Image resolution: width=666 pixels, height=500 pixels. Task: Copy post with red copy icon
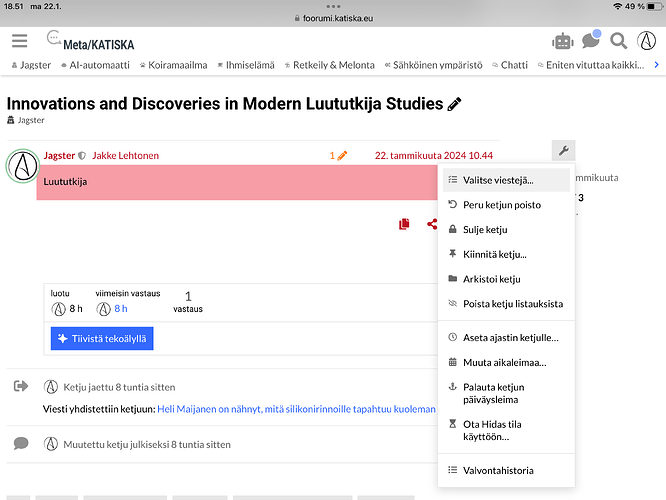click(x=404, y=224)
